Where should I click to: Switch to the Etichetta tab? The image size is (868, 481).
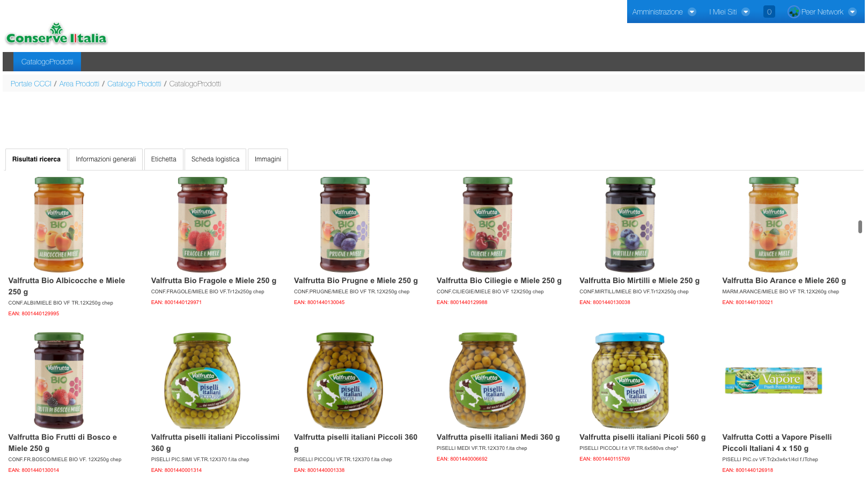pos(164,159)
